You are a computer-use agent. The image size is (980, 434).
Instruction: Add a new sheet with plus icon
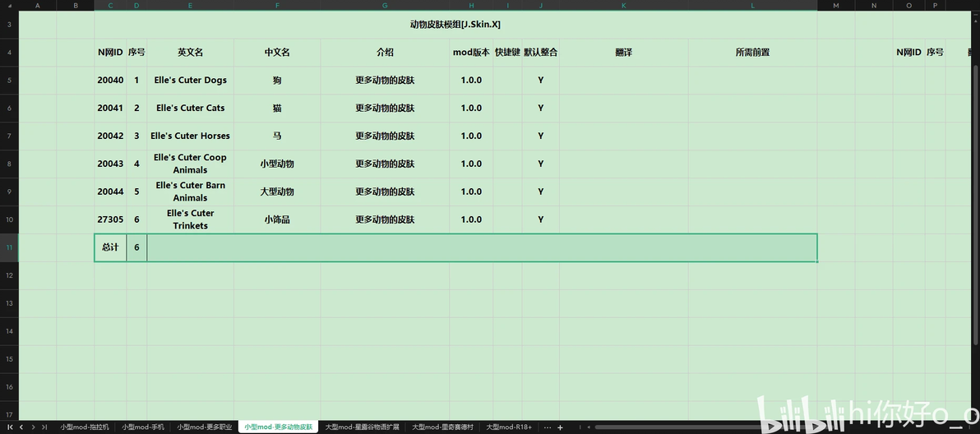(x=560, y=427)
